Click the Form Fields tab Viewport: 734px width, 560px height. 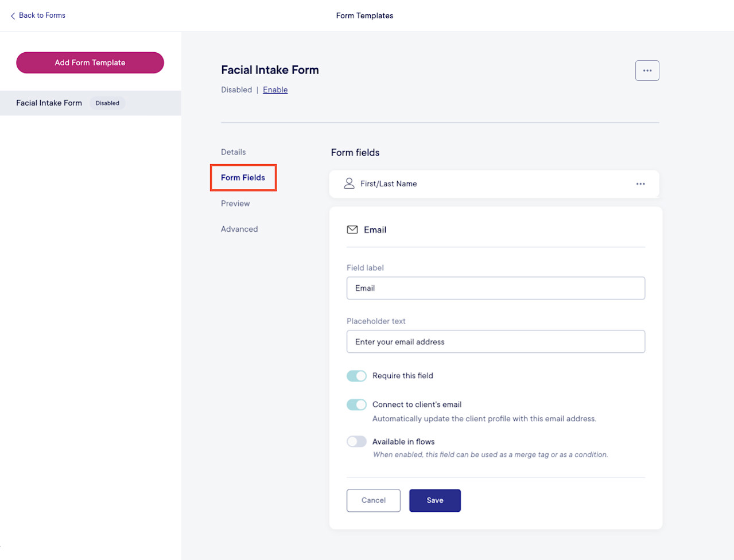243,178
